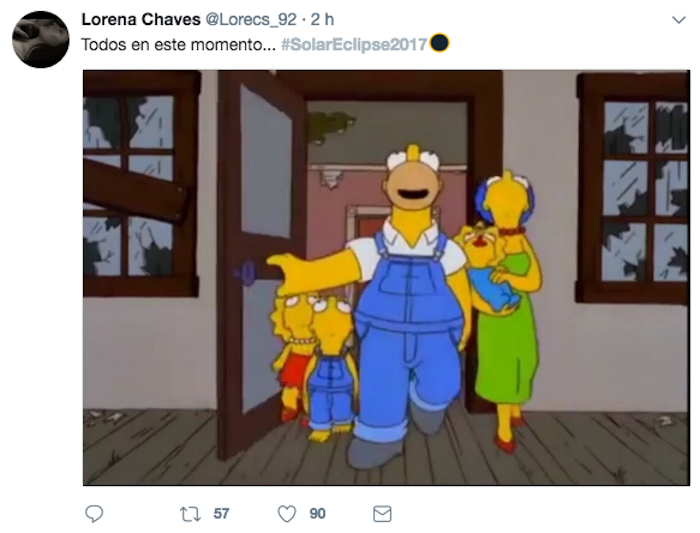This screenshot has width=700, height=533.
Task: Open the tweet via the 2 h timestamp
Action: [322, 19]
